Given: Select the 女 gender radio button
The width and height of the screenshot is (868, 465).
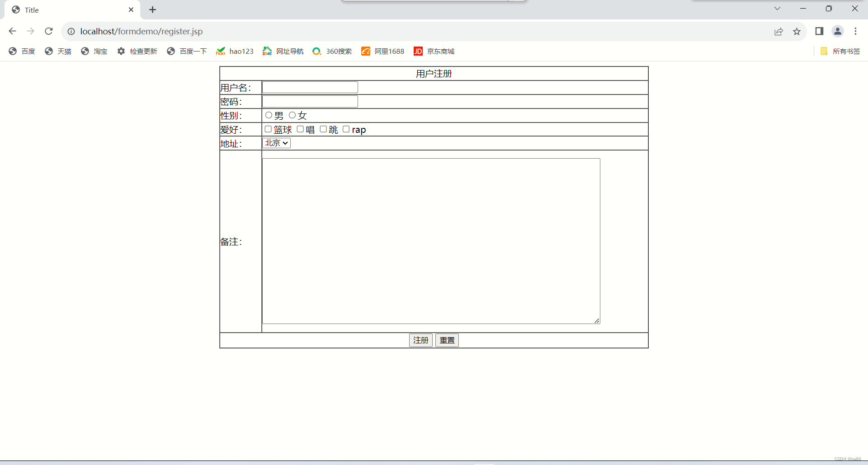Looking at the screenshot, I should pos(292,115).
